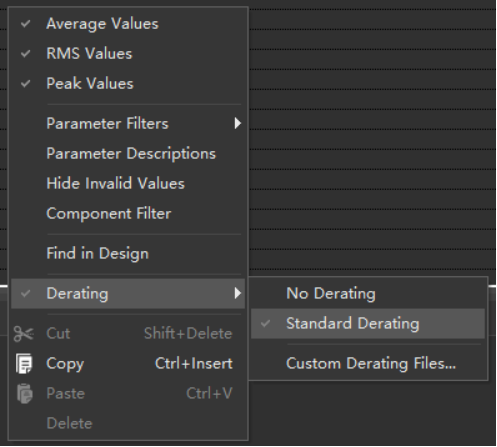The width and height of the screenshot is (497, 447).
Task: Choose Hide Invalid Values option
Action: tap(128, 183)
